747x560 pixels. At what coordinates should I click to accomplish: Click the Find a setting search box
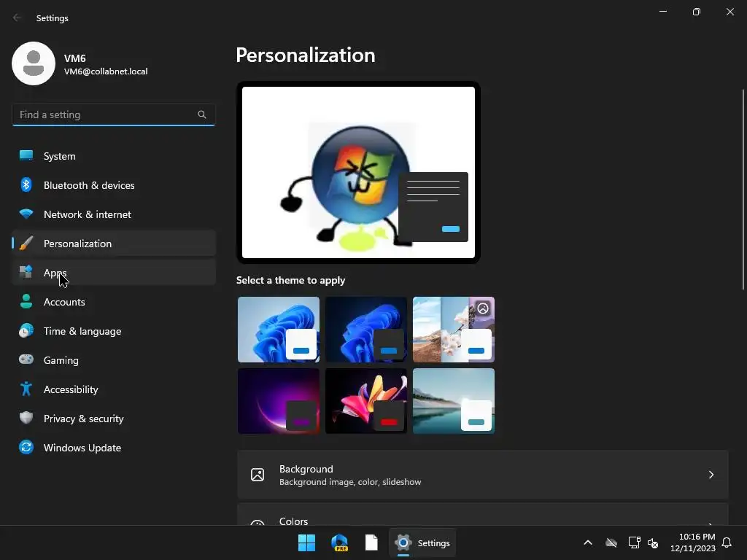point(113,114)
